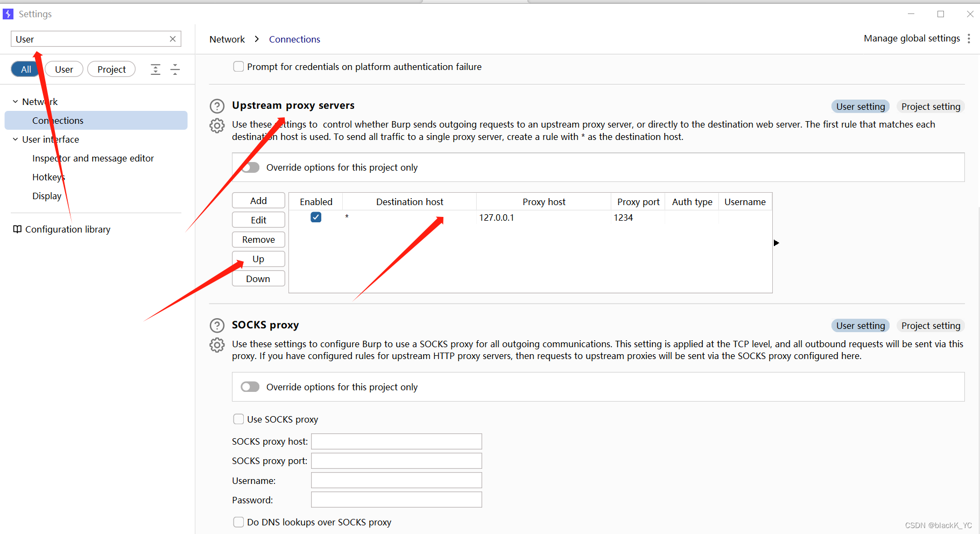Open Connections in the settings tree
The width and height of the screenshot is (980, 534).
click(96, 121)
